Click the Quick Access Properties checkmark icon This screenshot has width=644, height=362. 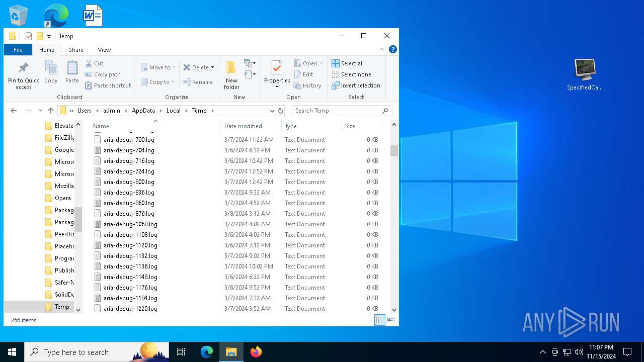coord(29,36)
